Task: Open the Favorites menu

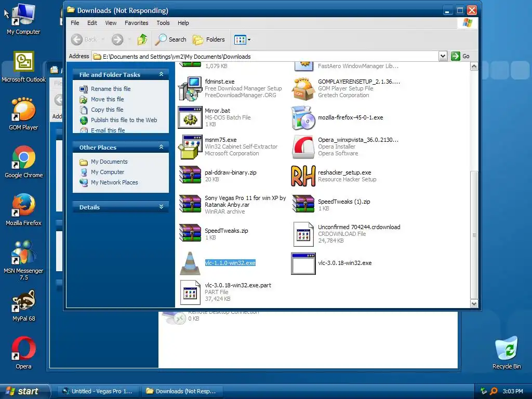Action: [x=137, y=23]
